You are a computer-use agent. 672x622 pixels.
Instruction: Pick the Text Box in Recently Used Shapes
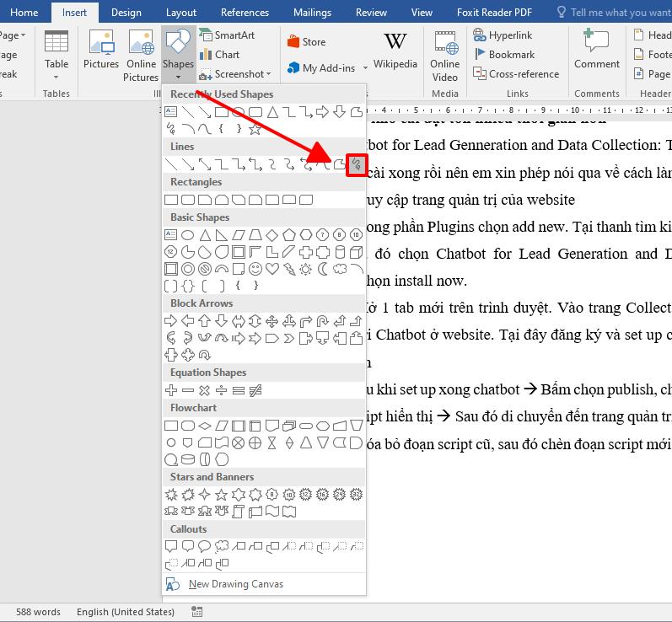[170, 112]
